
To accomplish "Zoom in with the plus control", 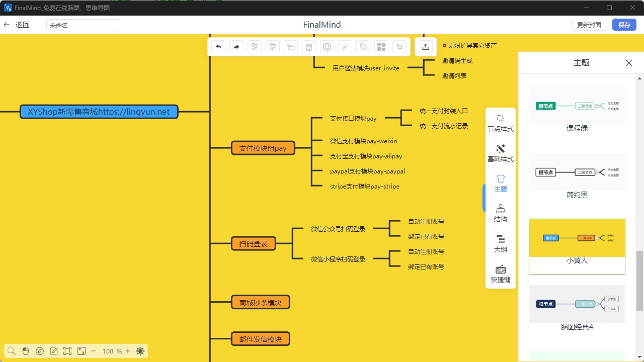I will coord(127,351).
